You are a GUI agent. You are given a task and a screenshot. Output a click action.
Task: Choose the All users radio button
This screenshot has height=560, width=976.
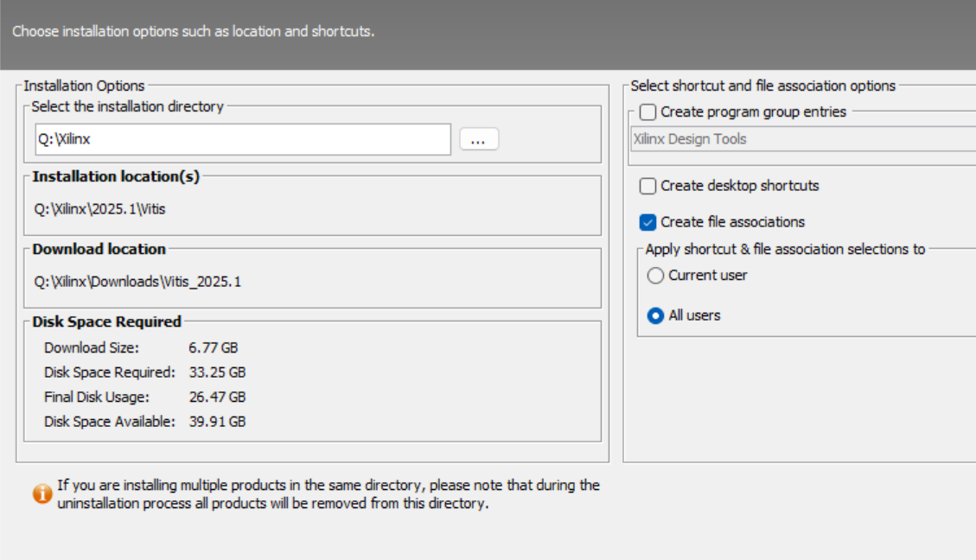click(656, 316)
